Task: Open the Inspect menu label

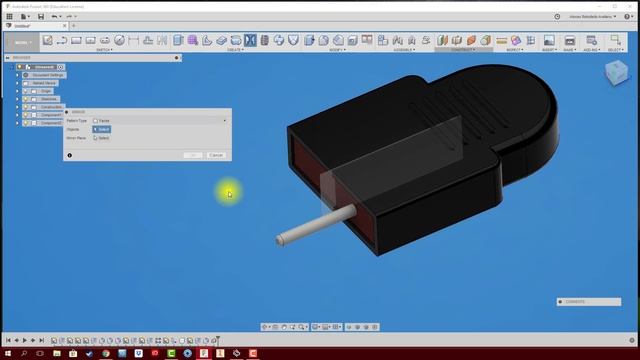Action: (515, 50)
